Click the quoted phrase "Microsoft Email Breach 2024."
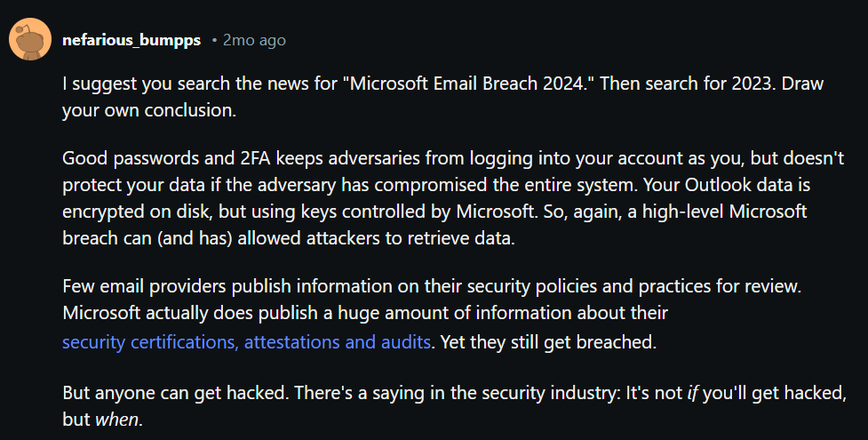 coord(472,84)
